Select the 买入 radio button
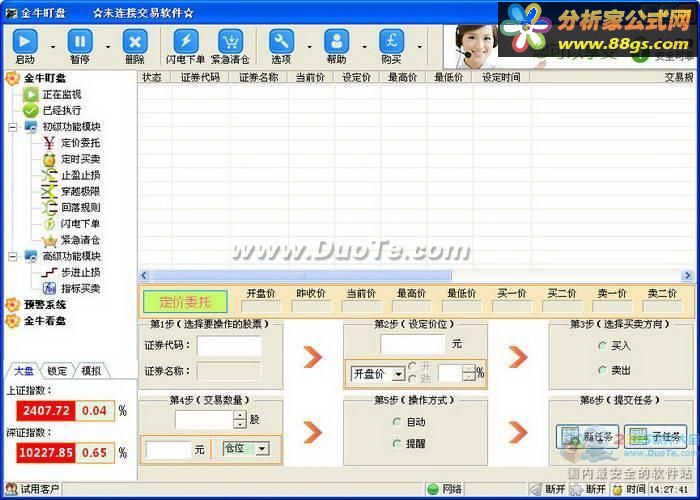700x500 pixels. point(603,346)
